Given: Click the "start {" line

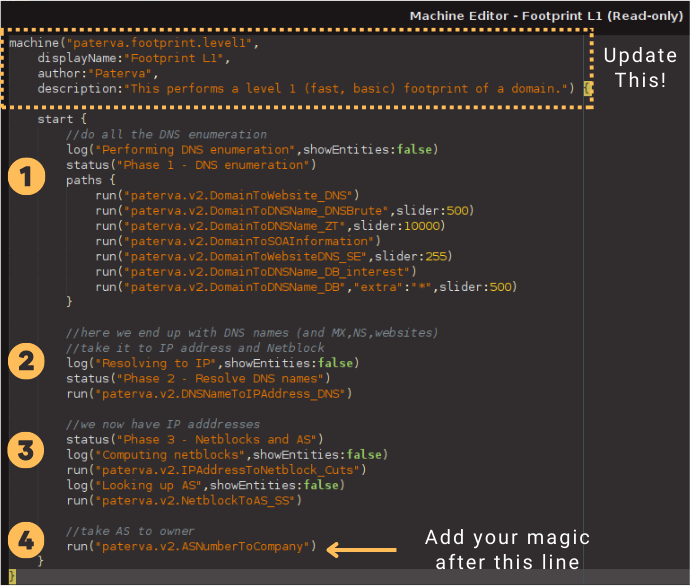Looking at the screenshot, I should [62, 119].
